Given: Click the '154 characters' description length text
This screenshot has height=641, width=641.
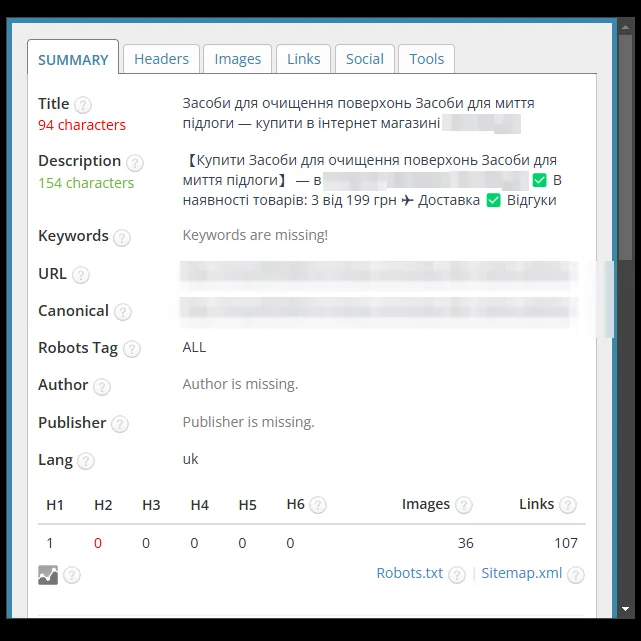Looking at the screenshot, I should coord(86,183).
